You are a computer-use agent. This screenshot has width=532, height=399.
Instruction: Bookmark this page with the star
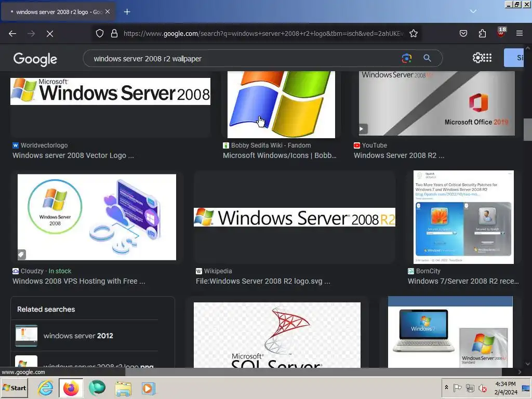coord(413,33)
